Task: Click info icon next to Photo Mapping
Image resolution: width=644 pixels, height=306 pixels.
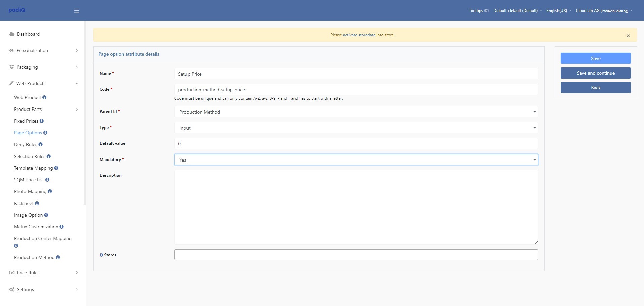Action: pyautogui.click(x=50, y=191)
